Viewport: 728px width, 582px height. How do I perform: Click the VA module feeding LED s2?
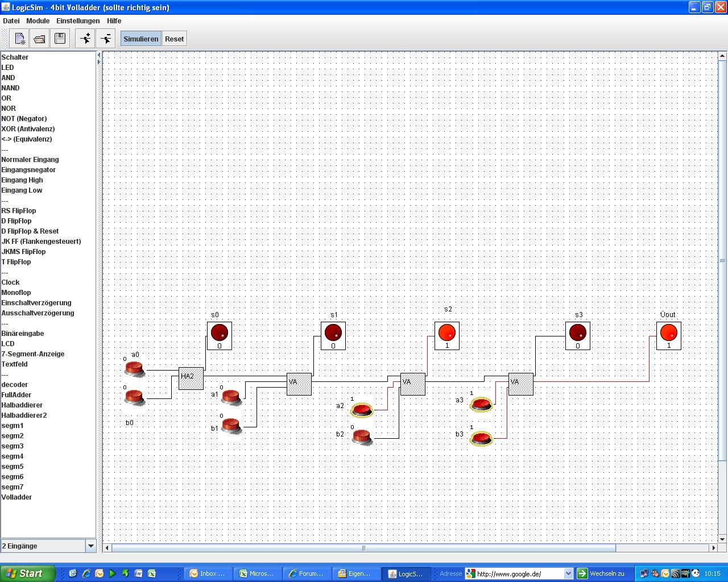click(x=413, y=384)
